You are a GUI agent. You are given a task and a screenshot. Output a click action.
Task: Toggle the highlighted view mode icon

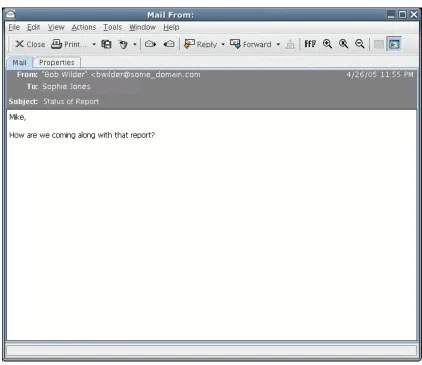point(394,44)
